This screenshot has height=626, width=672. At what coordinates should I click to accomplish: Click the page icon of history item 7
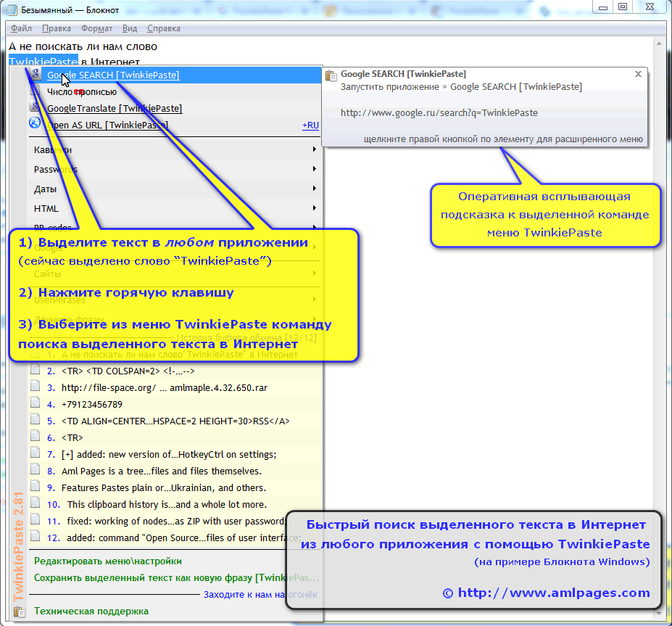pos(35,453)
